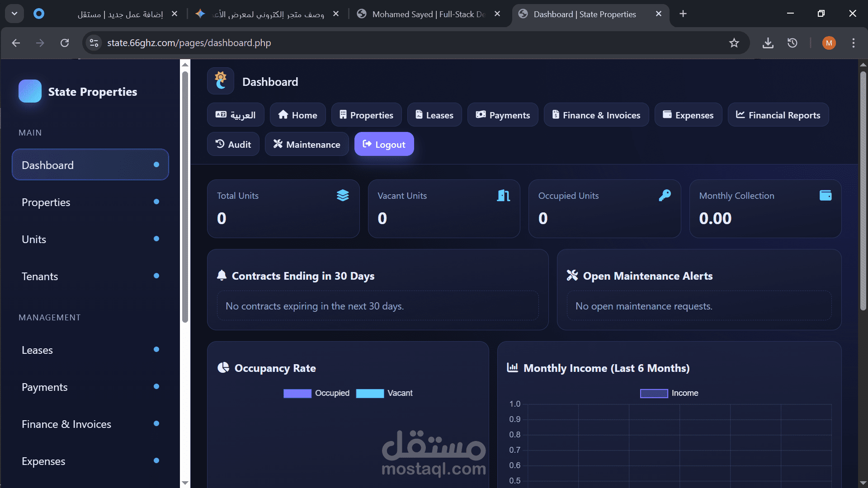Switch to Mohamed Sayed Full-Stack tab

427,14
